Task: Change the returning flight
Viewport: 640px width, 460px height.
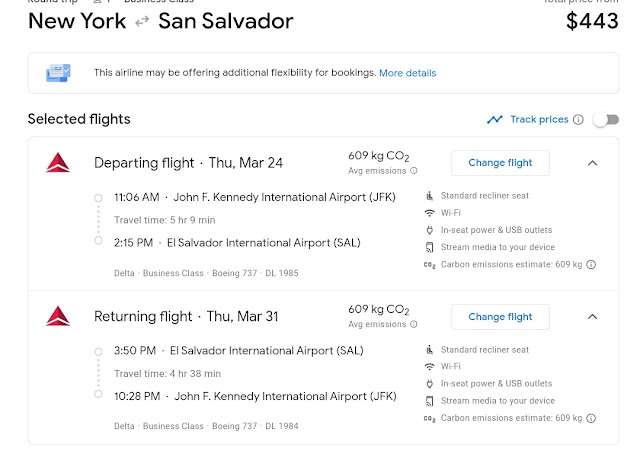Action: [500, 317]
